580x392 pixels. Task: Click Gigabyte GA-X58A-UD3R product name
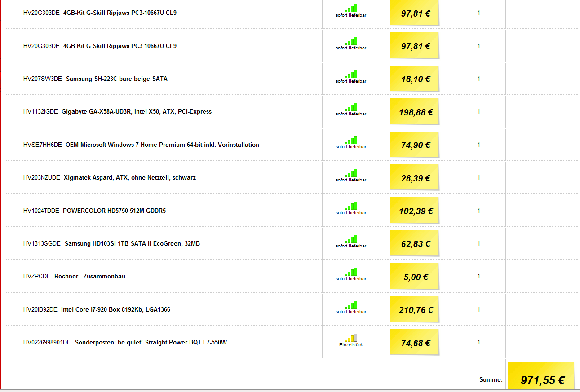pos(137,111)
